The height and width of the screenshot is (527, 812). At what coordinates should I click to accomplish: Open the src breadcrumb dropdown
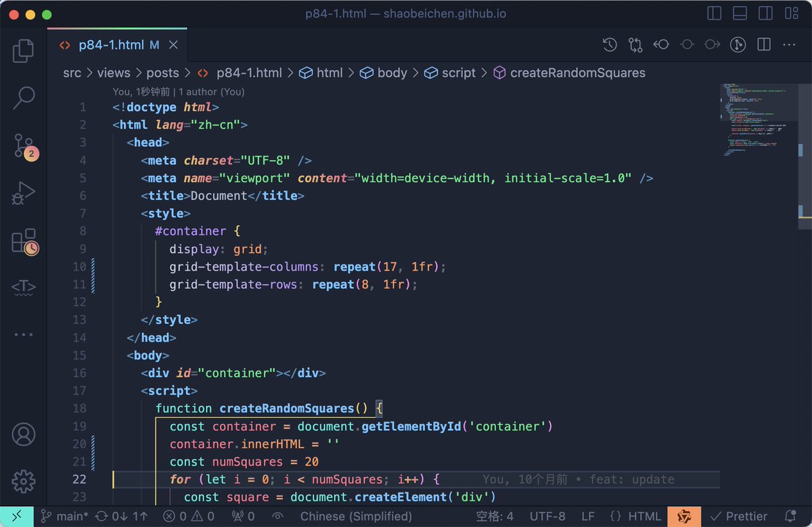tap(72, 72)
